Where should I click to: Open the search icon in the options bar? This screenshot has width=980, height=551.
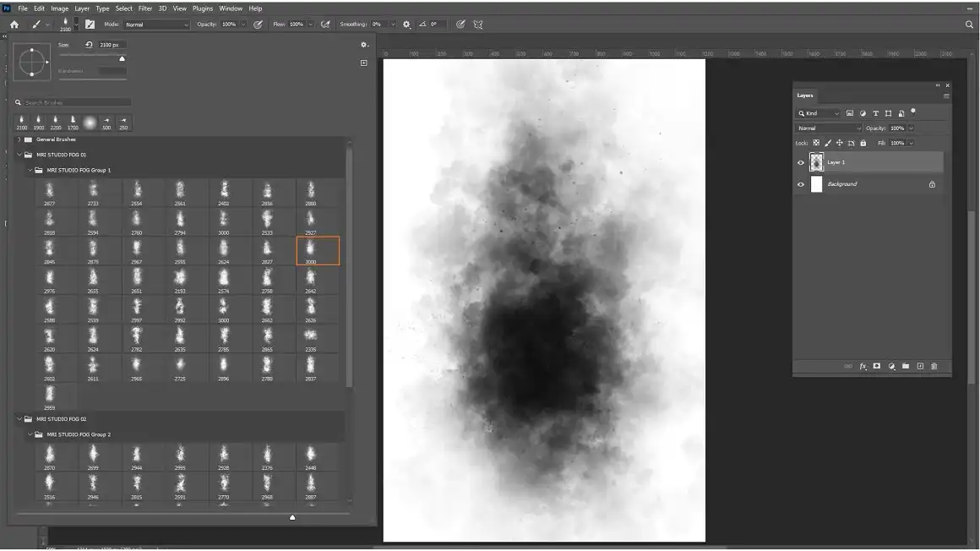pos(969,25)
